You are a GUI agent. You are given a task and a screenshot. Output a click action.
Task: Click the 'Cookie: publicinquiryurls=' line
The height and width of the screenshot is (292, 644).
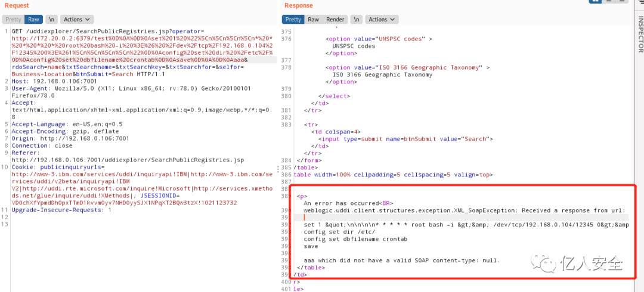(x=58, y=167)
